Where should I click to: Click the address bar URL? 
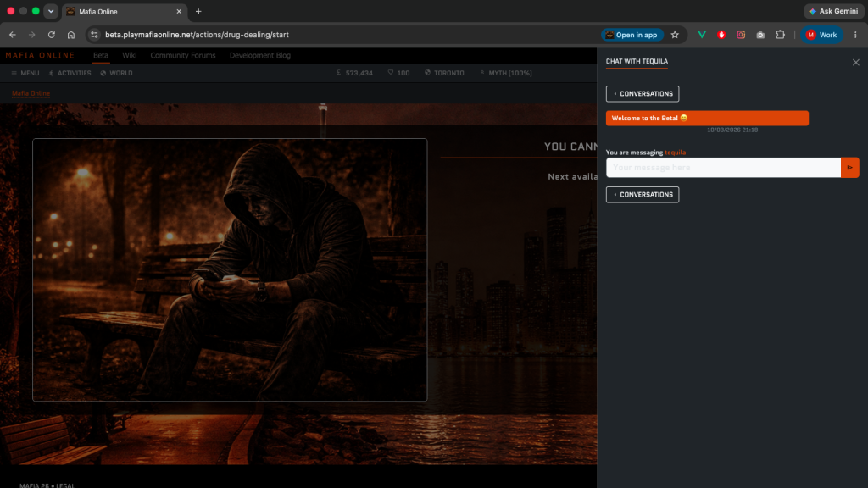(197, 34)
